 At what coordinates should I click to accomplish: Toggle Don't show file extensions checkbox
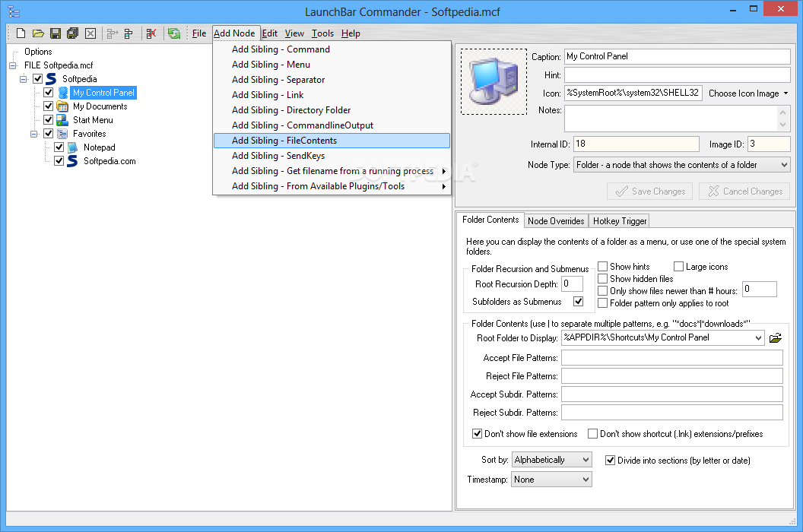click(478, 434)
